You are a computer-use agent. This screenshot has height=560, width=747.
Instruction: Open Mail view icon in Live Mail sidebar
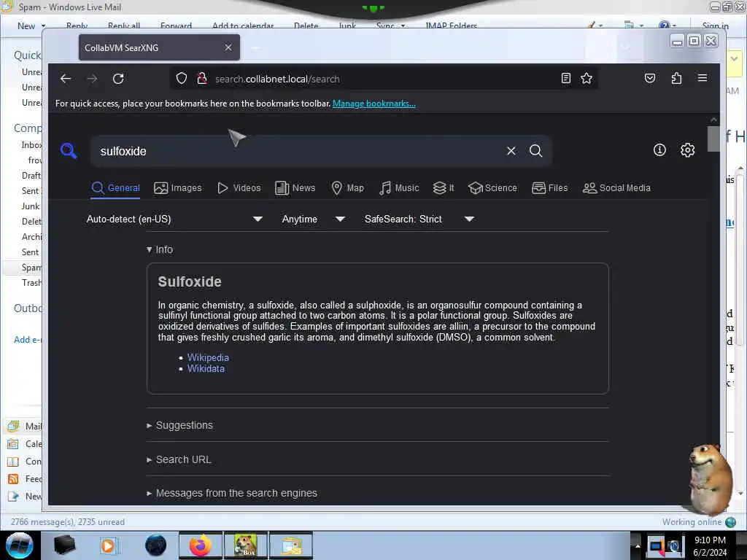[x=13, y=426]
